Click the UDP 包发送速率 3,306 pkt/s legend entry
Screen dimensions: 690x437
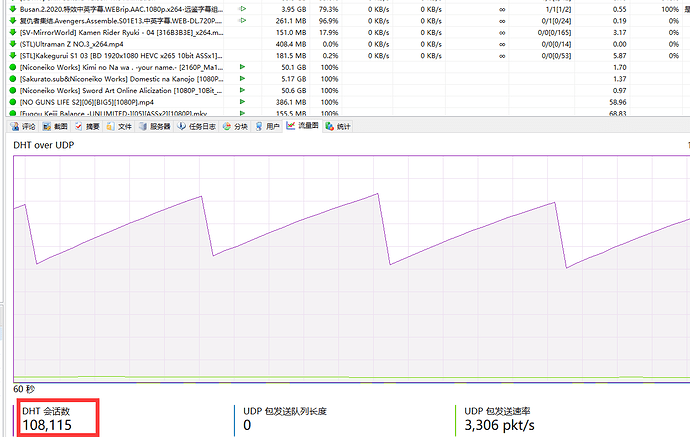coord(499,419)
